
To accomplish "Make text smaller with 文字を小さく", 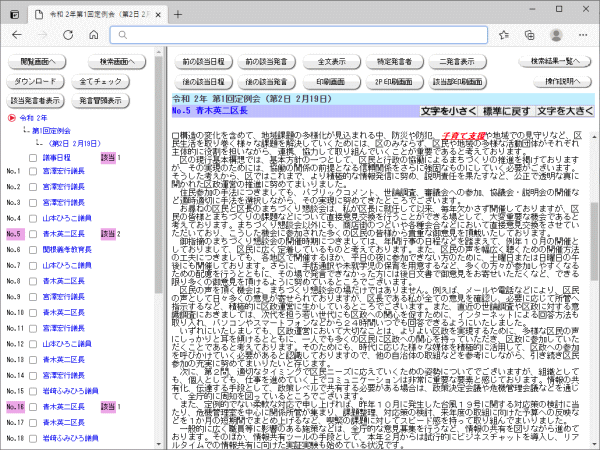I will coord(448,111).
